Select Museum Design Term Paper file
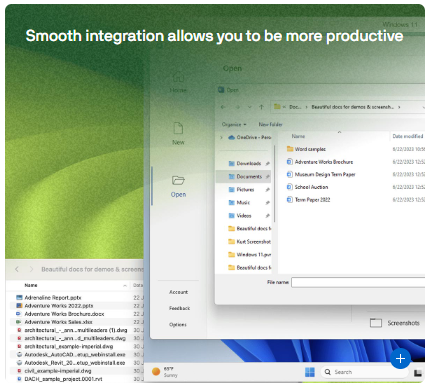431x388 pixels. (x=321, y=174)
